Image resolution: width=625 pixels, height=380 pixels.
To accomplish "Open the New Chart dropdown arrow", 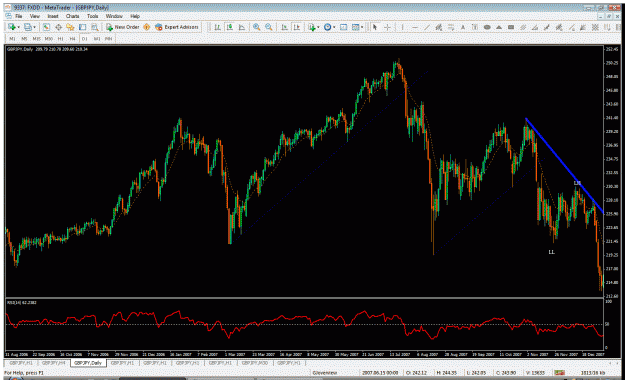I will point(18,27).
